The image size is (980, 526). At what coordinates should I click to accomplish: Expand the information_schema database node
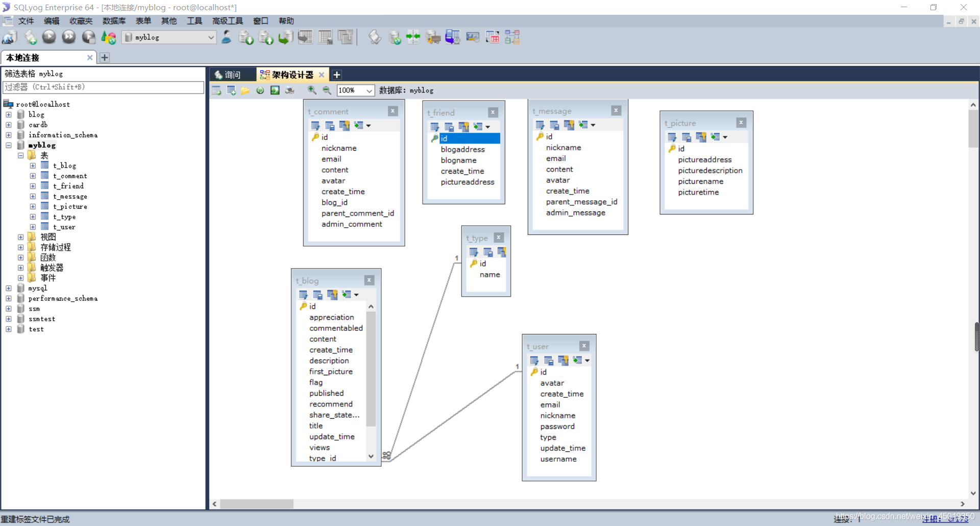coord(9,135)
